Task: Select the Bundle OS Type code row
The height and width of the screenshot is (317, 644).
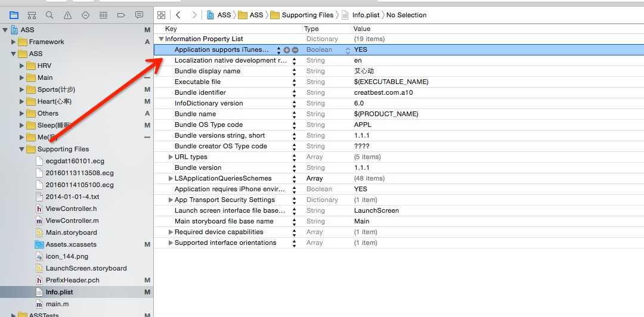Action: [x=399, y=125]
